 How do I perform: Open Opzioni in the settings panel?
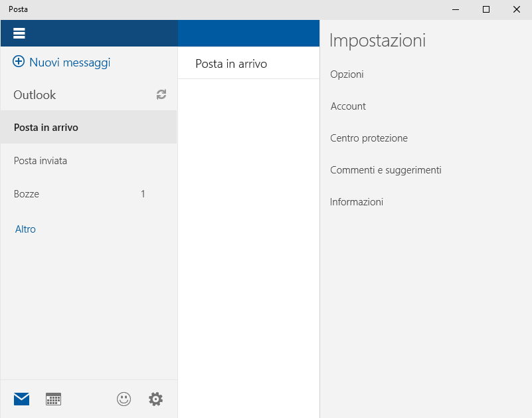click(x=347, y=74)
